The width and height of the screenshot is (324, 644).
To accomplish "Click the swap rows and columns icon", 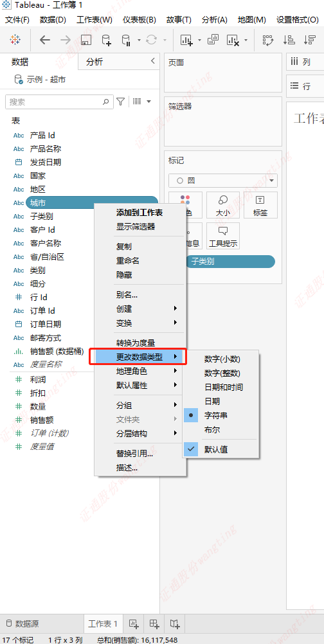I will [x=268, y=40].
